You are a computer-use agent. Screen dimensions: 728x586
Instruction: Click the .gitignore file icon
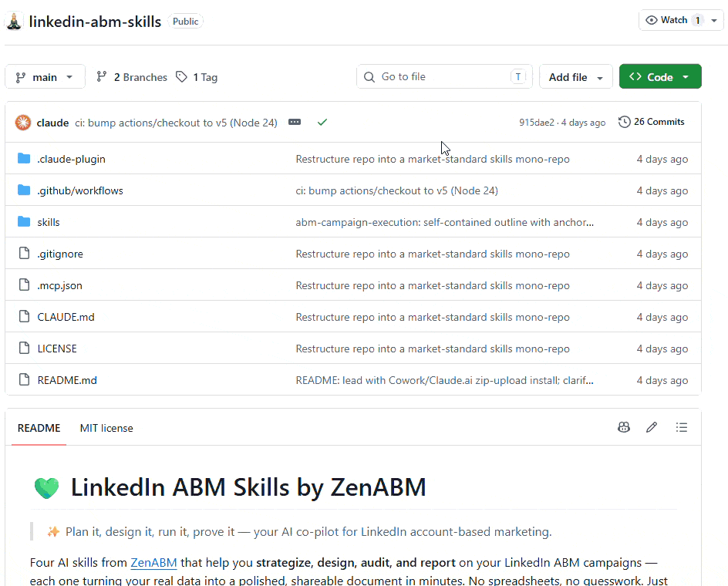(24, 253)
